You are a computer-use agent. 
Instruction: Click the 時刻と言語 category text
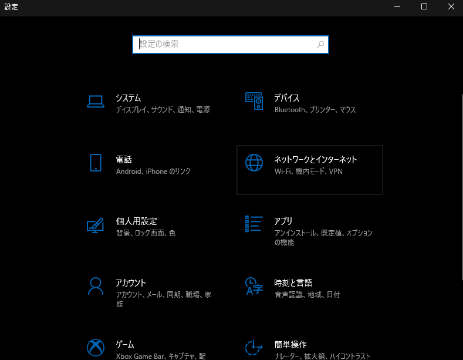tap(293, 283)
